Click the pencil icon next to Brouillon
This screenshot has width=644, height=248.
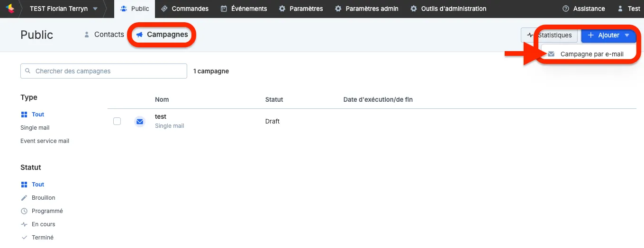pos(25,198)
